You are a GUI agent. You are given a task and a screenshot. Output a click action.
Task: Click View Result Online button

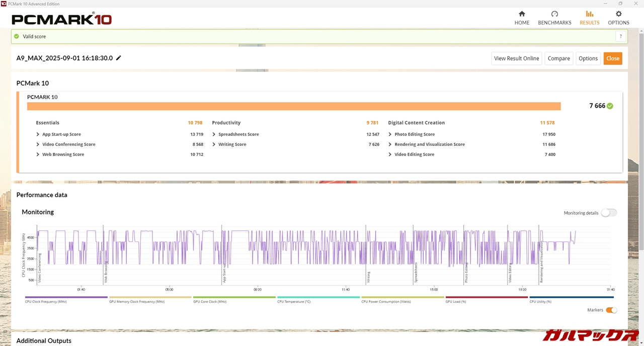coord(516,58)
